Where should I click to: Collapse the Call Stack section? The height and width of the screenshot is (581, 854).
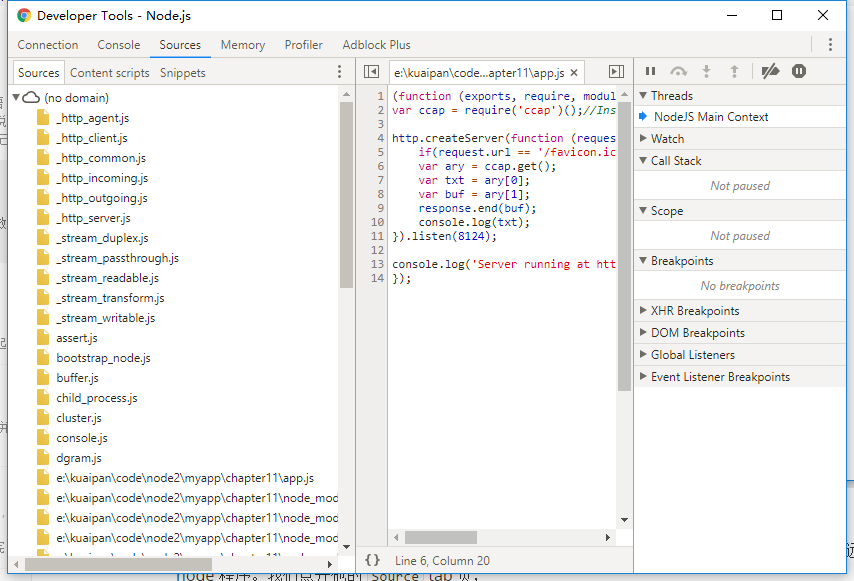click(x=643, y=161)
